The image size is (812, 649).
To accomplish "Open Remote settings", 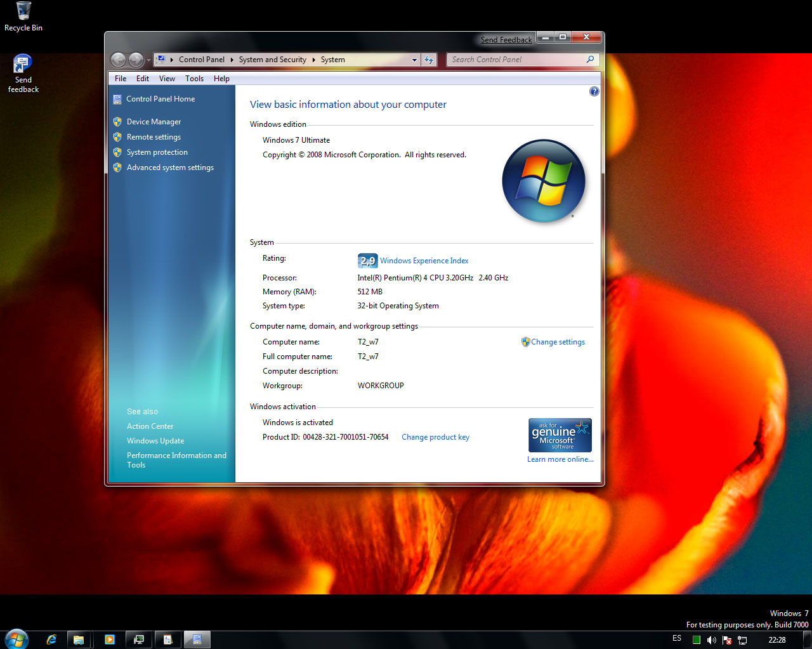I will coord(154,137).
